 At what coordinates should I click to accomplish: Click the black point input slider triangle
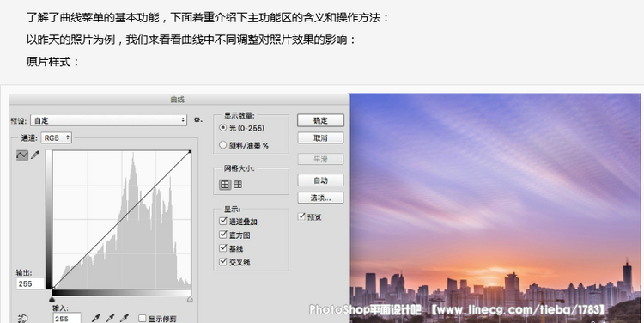coord(52,300)
